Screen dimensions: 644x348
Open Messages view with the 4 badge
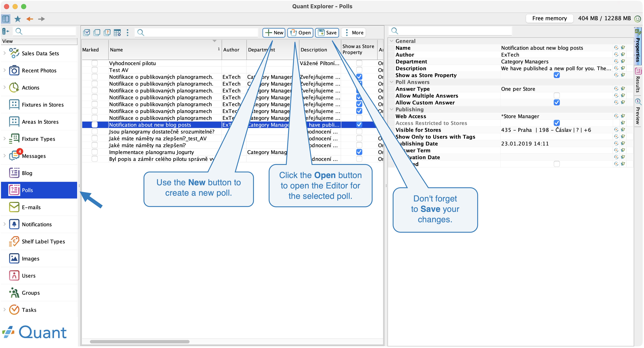(39, 156)
